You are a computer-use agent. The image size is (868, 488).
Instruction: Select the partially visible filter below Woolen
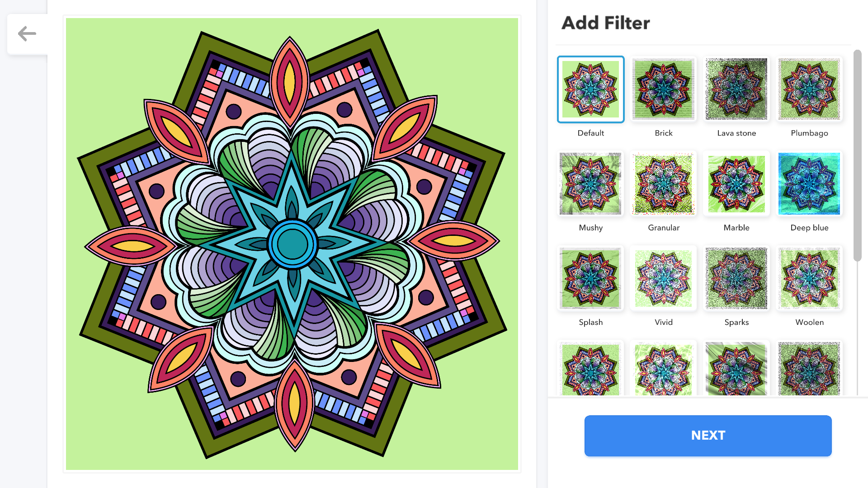(809, 369)
